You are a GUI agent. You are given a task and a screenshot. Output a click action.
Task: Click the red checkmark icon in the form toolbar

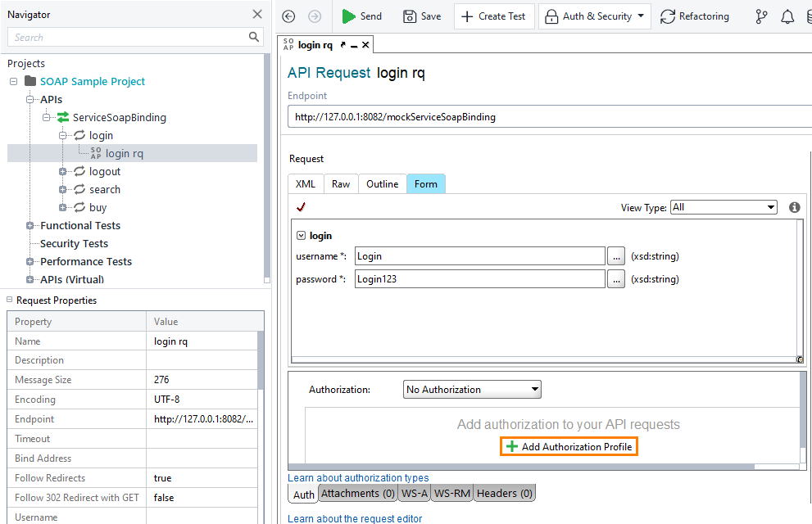pos(301,207)
